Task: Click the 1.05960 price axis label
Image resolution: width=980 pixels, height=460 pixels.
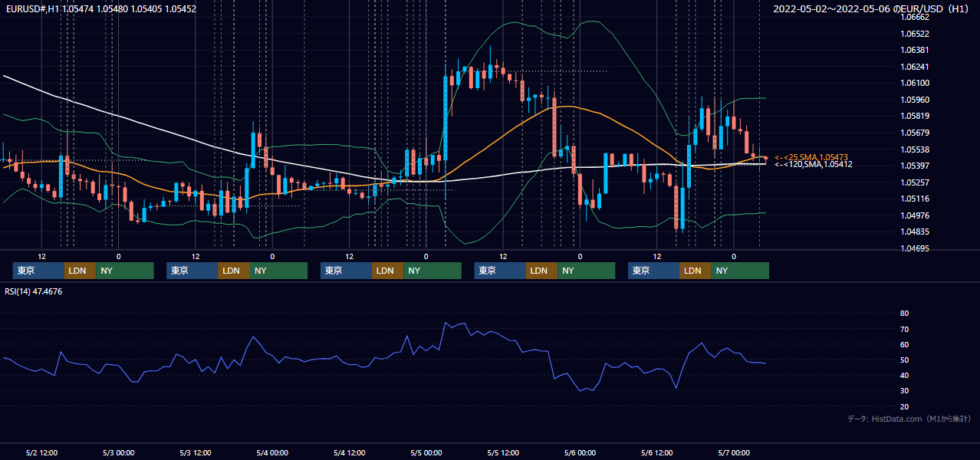Action: click(914, 100)
